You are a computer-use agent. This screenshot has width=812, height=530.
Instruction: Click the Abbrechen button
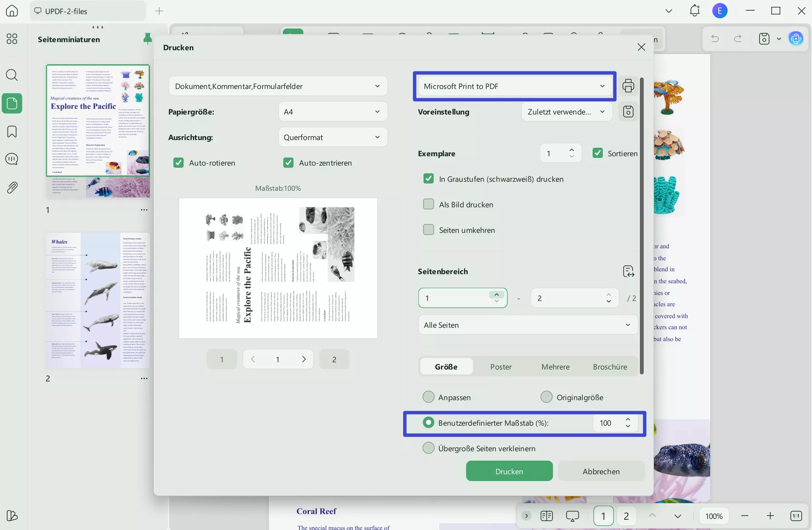click(x=602, y=471)
